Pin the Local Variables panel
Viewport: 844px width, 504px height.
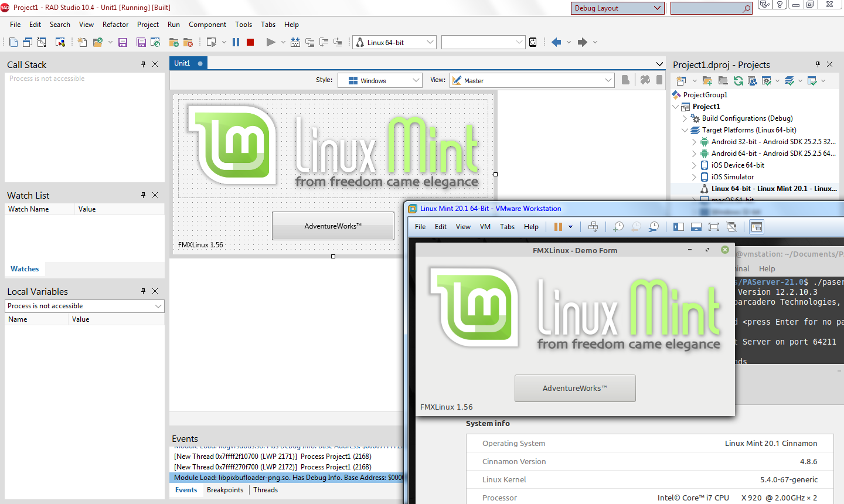click(143, 291)
